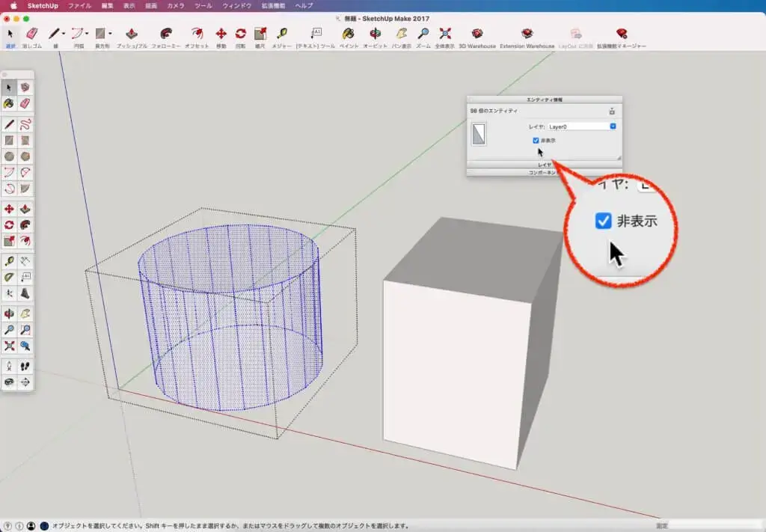
Task: Open the Line tool dropdown arrow in top toolbar
Action: pyautogui.click(x=64, y=34)
